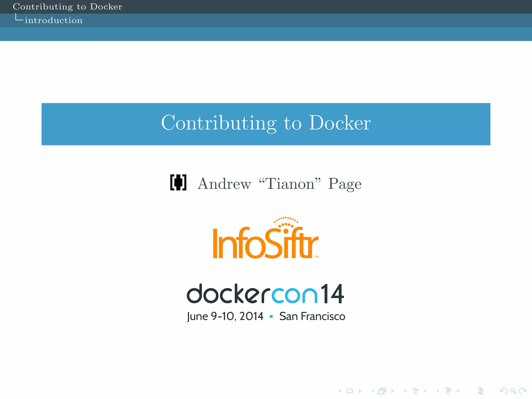
Task: Go to next section arrow
Action: [458, 391]
